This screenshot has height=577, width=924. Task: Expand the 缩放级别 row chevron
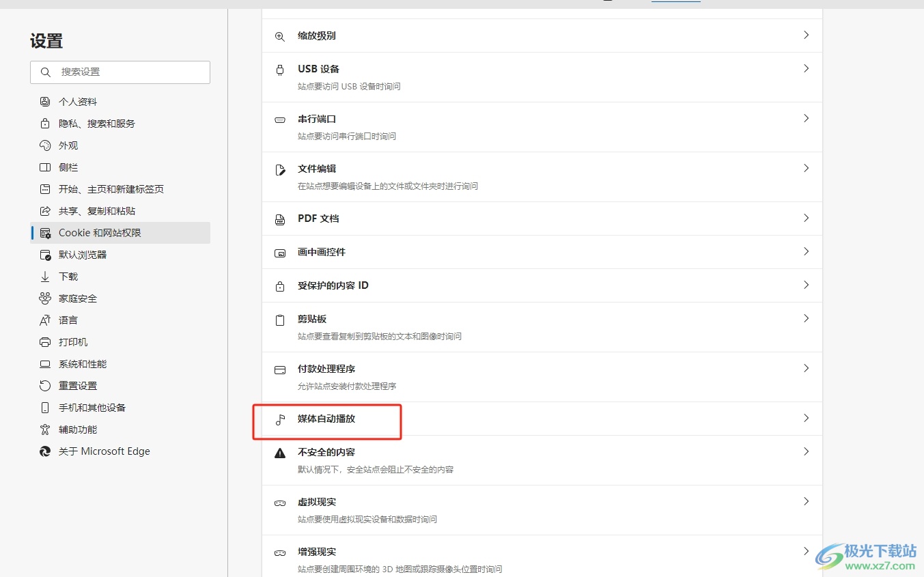[x=806, y=35]
